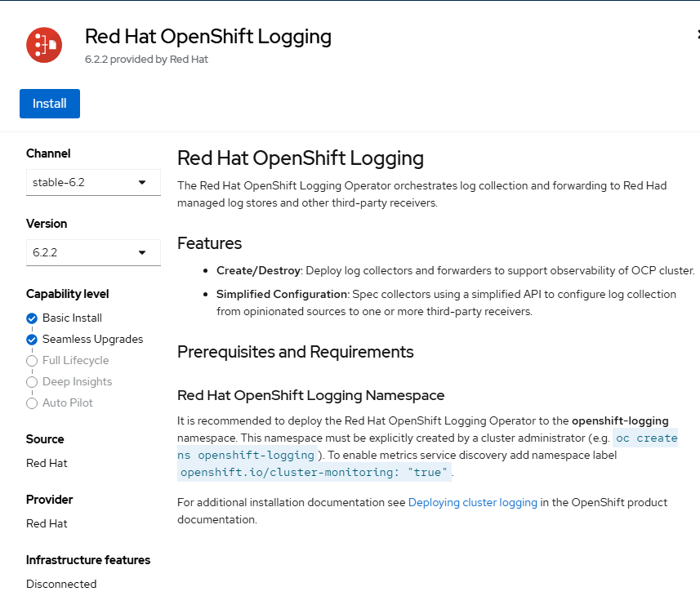Image resolution: width=700 pixels, height=596 pixels.
Task: Click the Red Hat OpenShift Logging description heading
Action: click(301, 158)
